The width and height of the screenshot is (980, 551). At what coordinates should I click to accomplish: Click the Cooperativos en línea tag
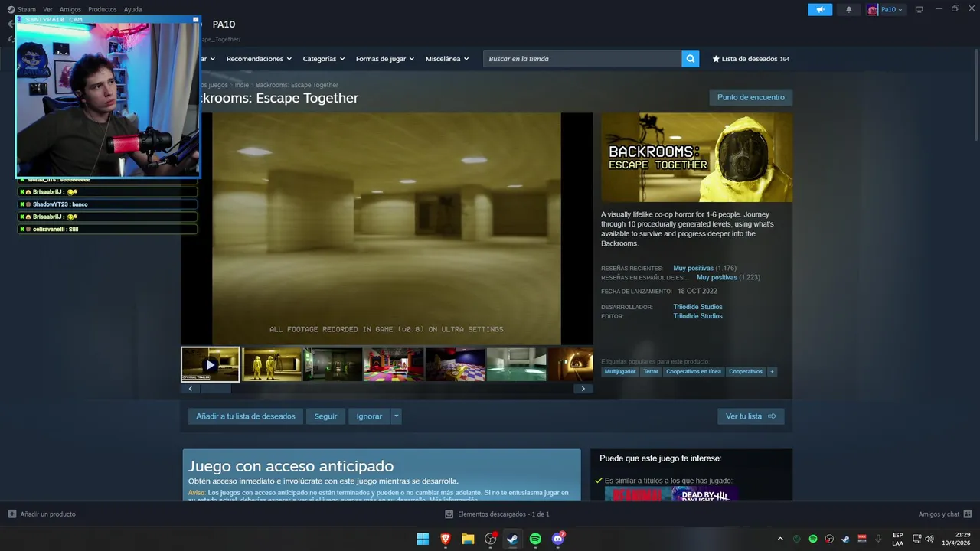(x=694, y=372)
